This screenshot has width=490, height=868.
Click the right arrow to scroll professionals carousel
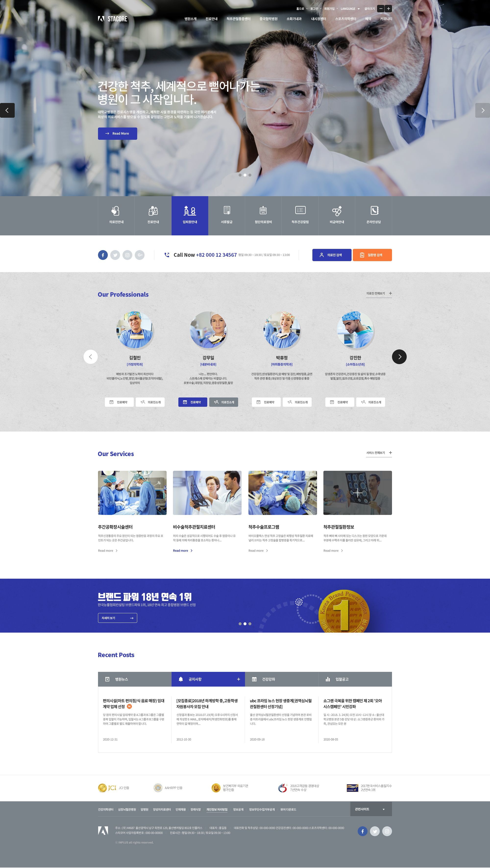400,356
